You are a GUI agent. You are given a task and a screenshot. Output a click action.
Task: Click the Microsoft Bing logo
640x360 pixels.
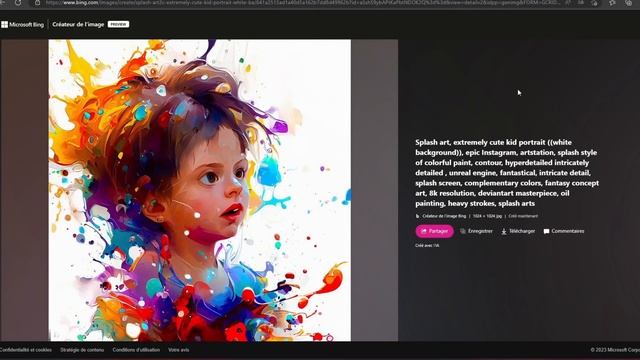coord(22,24)
